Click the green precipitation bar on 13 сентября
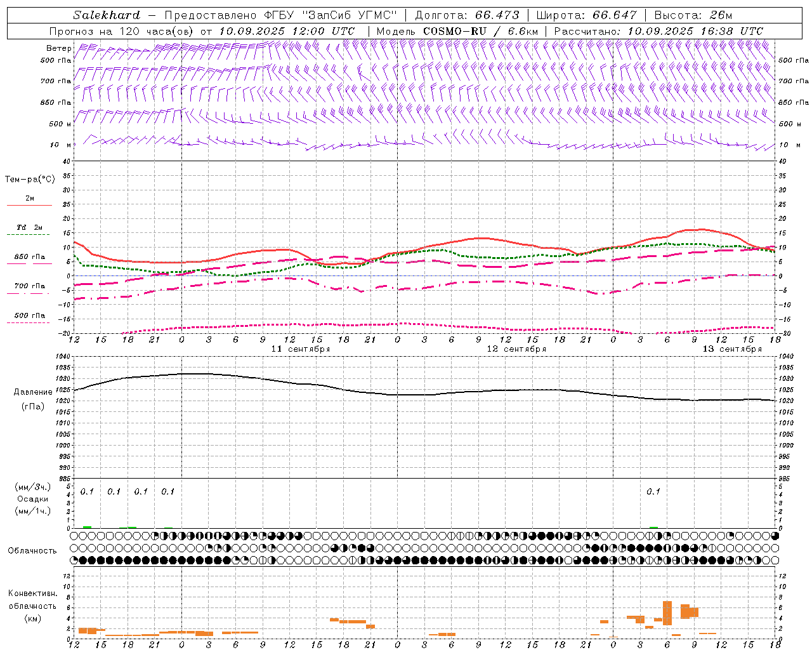Image resolution: width=812 pixels, height=650 pixels. (653, 527)
